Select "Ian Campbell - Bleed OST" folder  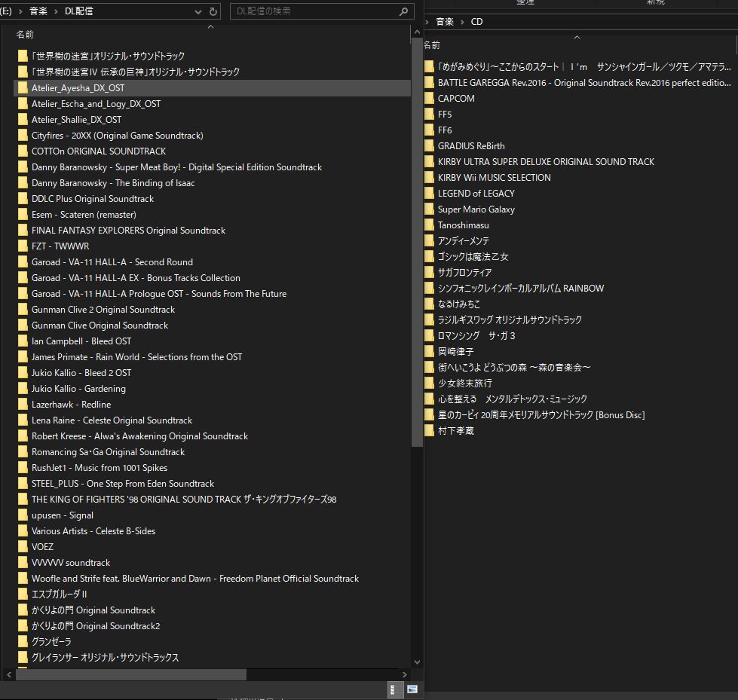81,341
